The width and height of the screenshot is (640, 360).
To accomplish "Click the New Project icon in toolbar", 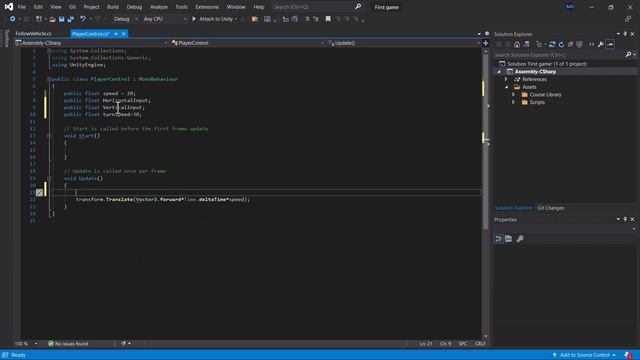I will click(39, 19).
